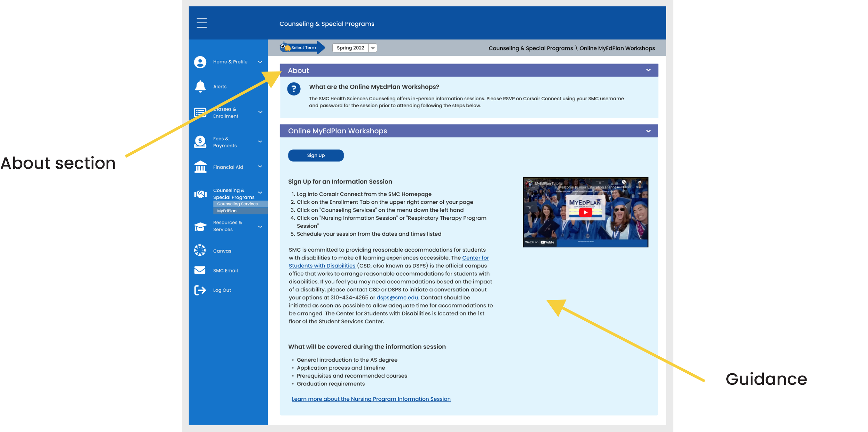Screen dimensions: 868x432
Task: Open the hamburger menu icon
Action: pos(201,23)
